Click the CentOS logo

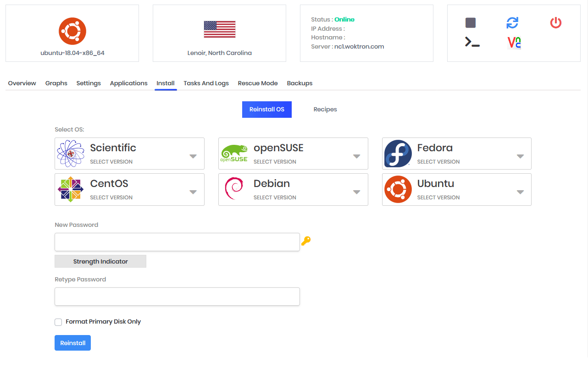point(71,189)
